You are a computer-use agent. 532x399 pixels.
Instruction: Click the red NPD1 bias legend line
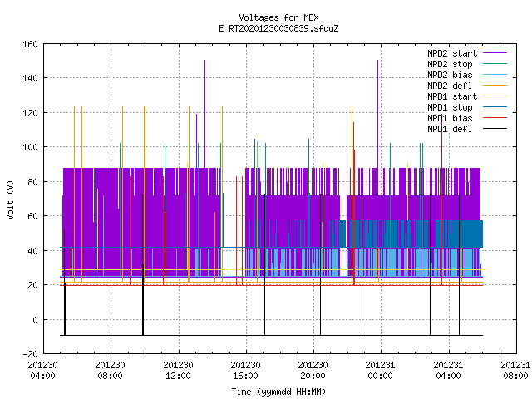click(x=495, y=118)
